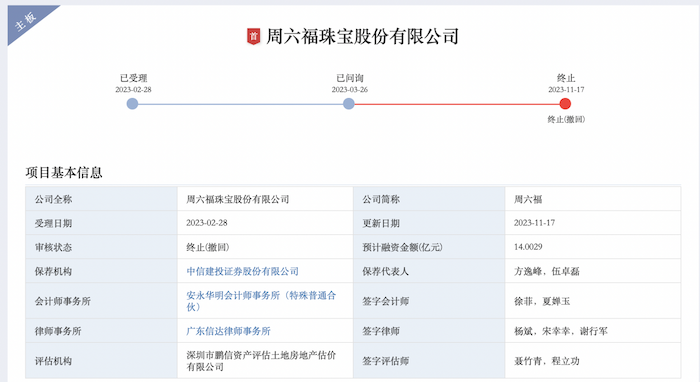
Task: Click the 2023-02-28 date under 已受理 on timeline
Action: (133, 89)
